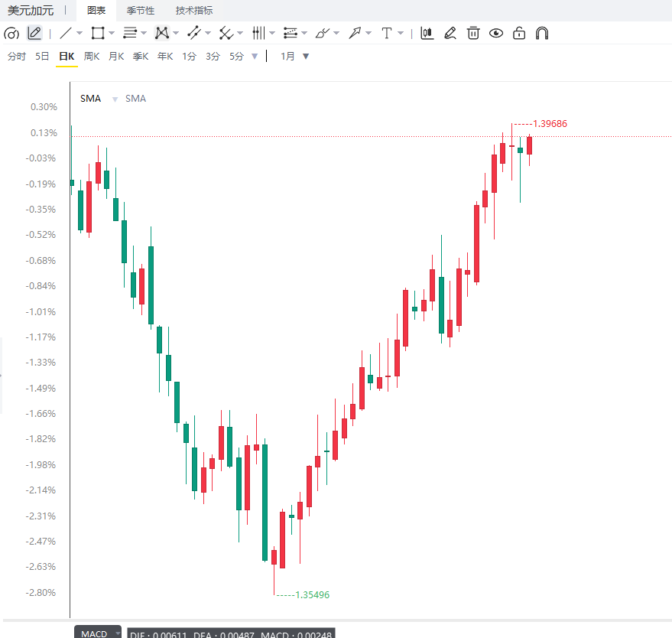Viewport: 672px width, 638px height.
Task: Select the text annotation T tool
Action: coord(387,33)
